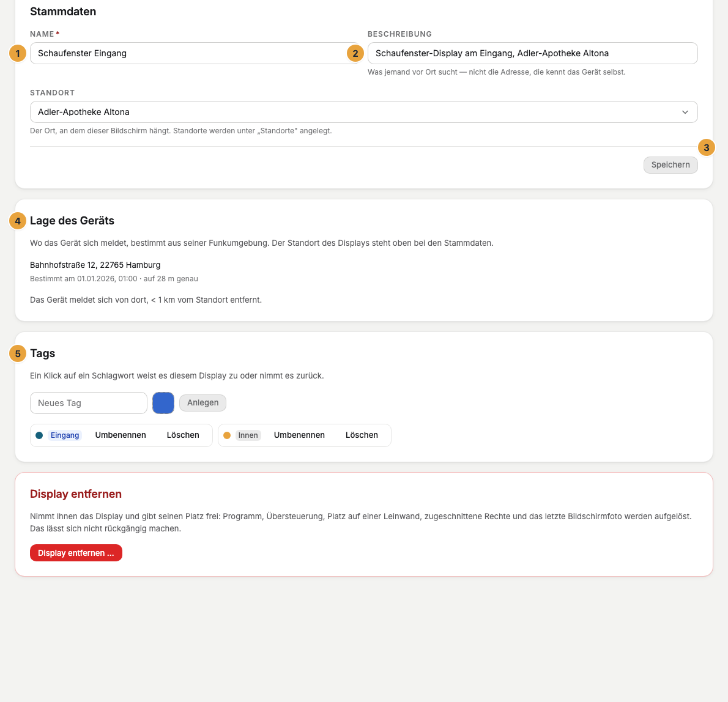Rename the Innen tag via Umbenennen
The width and height of the screenshot is (728, 702).
(x=300, y=435)
